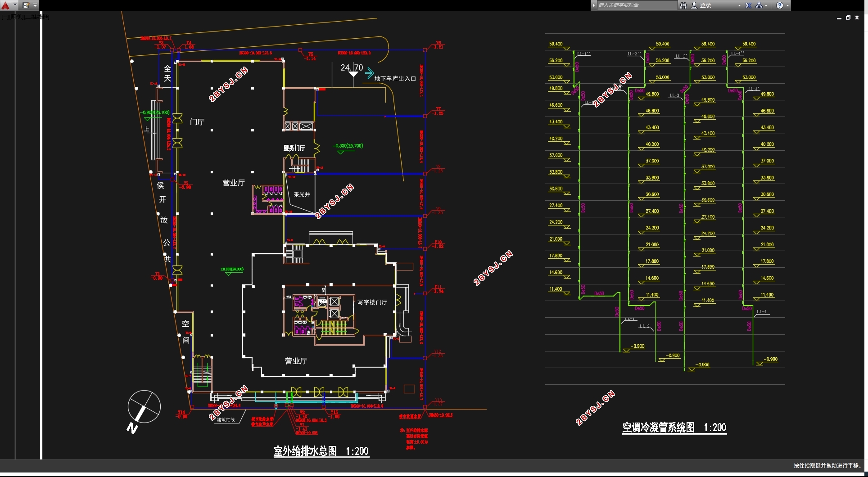The image size is (868, 477).
Task: Select the -0.900(25.100) elevation note
Action: click(x=155, y=112)
